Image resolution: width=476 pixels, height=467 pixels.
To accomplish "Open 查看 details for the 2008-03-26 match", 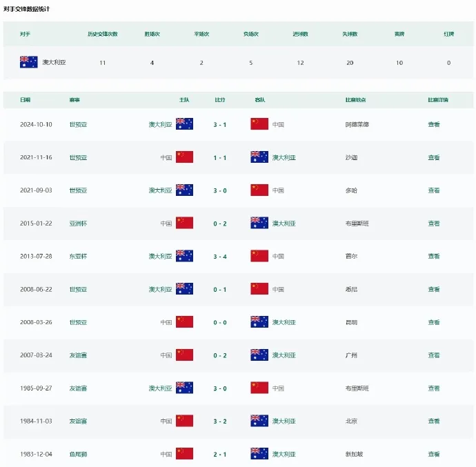I will click(x=434, y=322).
